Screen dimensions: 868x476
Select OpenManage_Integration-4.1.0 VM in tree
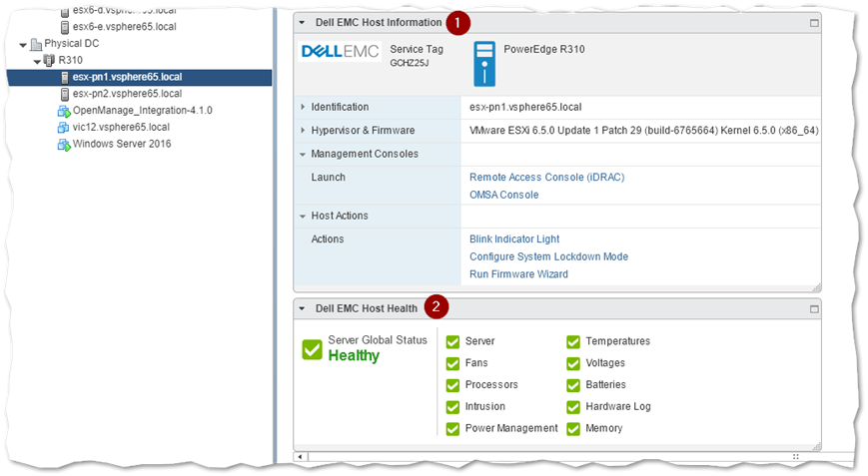[142, 110]
